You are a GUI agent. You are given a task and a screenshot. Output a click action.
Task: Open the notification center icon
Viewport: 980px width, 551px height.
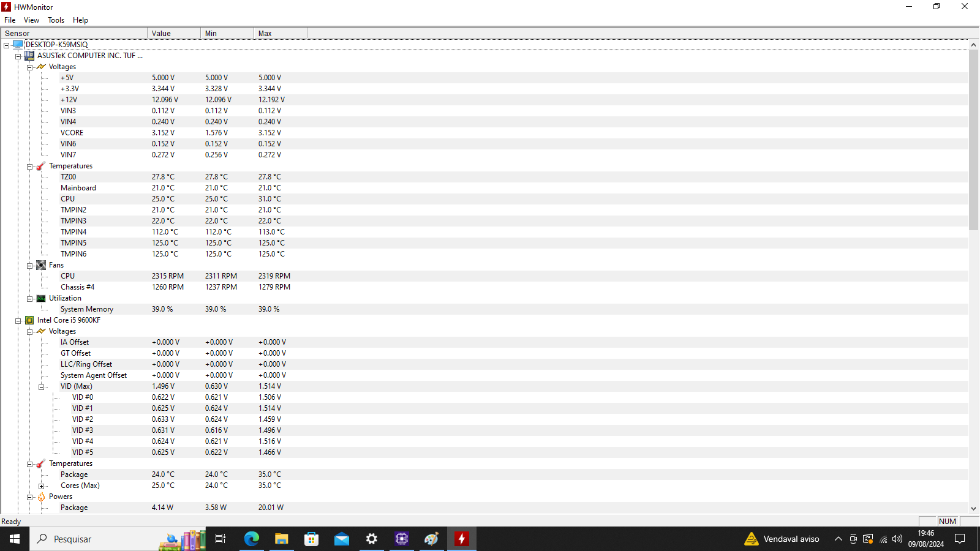coord(960,539)
